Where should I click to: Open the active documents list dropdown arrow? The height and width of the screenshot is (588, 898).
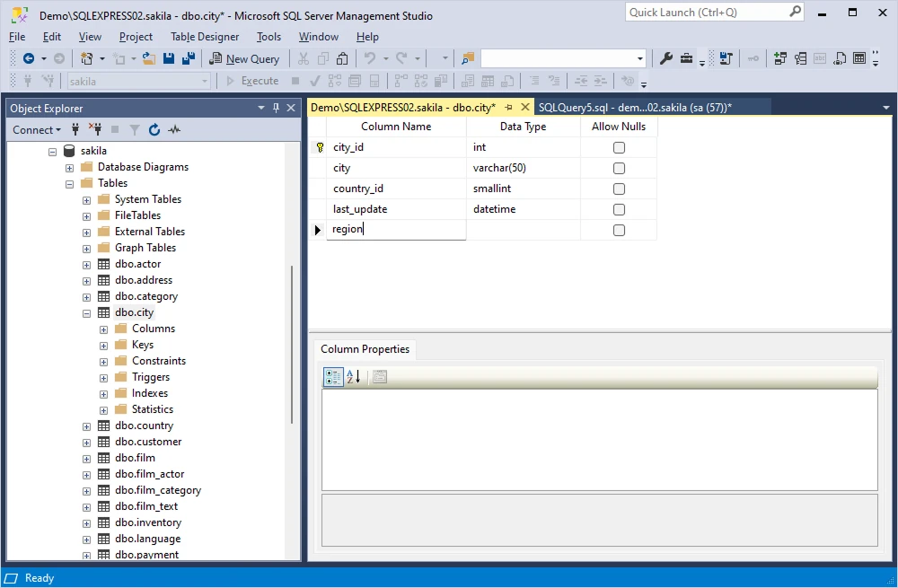click(x=886, y=108)
